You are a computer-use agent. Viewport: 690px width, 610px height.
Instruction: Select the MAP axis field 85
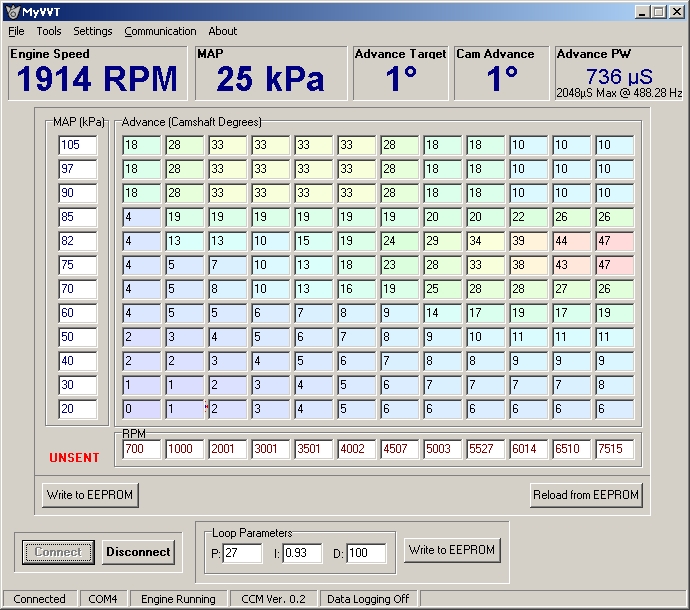tap(77, 217)
